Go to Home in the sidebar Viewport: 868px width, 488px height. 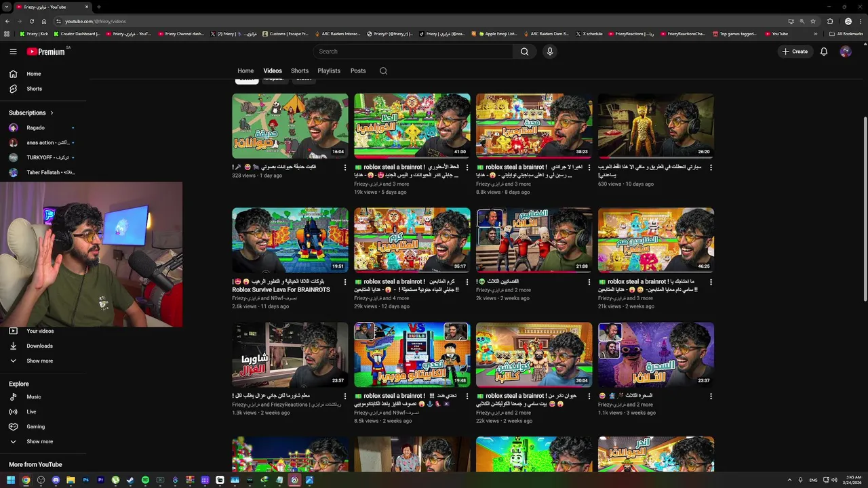[x=34, y=74]
